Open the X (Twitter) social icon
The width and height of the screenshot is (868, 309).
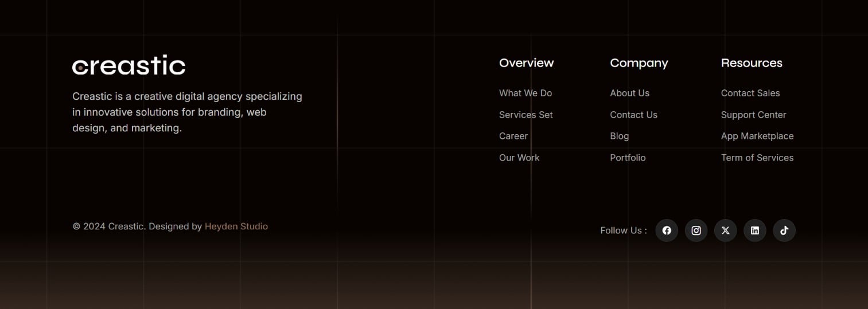[x=725, y=230]
